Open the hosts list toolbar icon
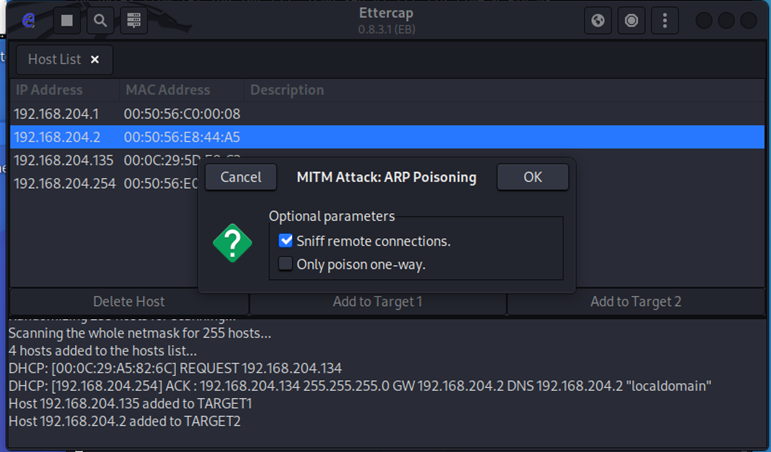The width and height of the screenshot is (771, 452). [135, 20]
